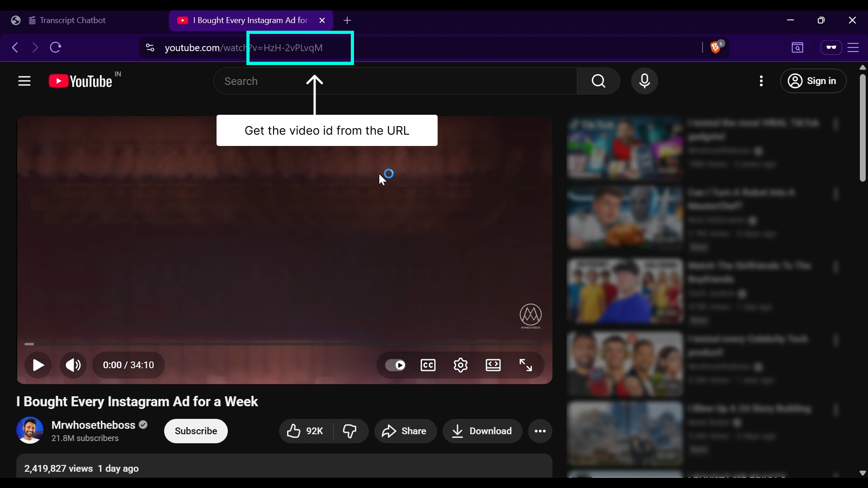Open the kebab menu next to Sign in

coord(761,81)
